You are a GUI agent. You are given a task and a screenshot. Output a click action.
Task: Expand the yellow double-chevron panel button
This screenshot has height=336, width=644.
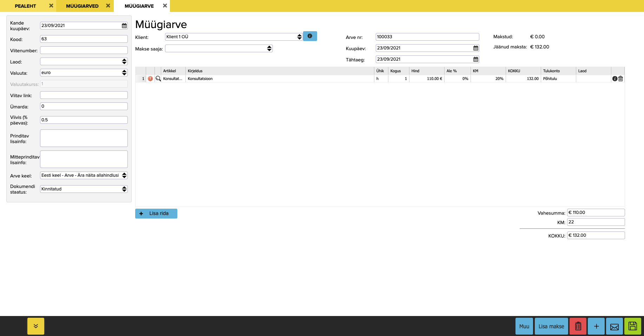[36, 326]
